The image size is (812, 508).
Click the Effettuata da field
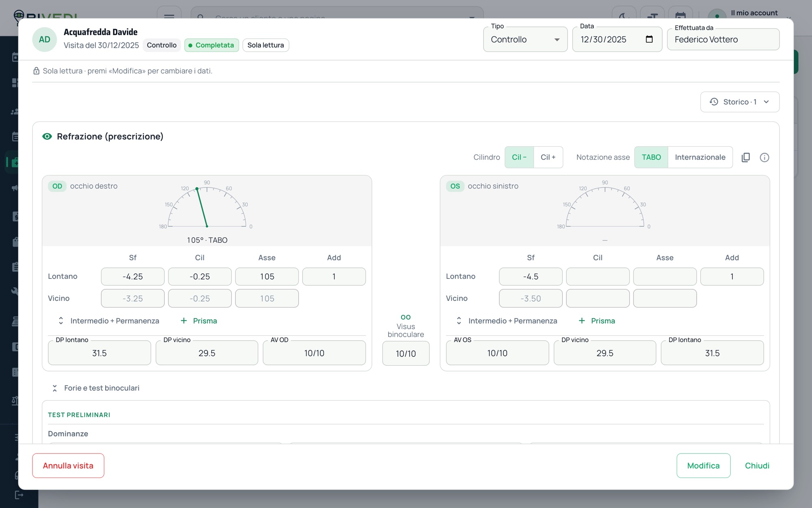[723, 39]
